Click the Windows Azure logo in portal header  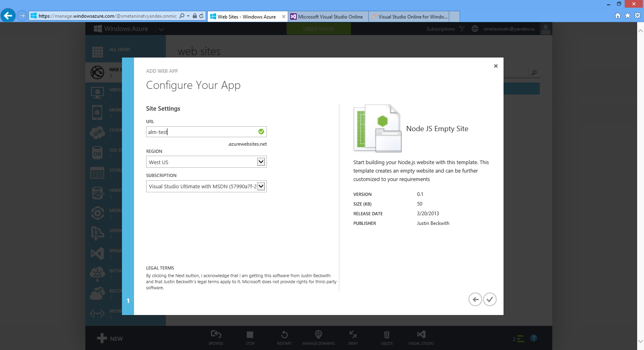coord(121,29)
